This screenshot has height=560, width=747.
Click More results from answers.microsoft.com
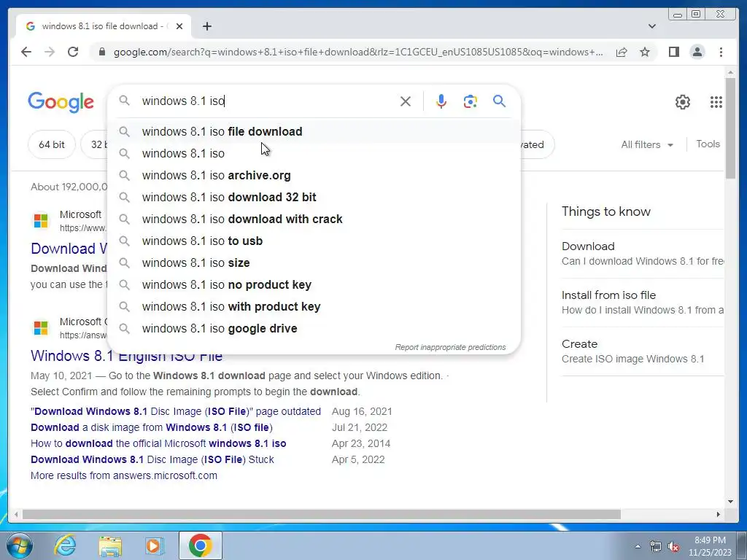point(124,475)
